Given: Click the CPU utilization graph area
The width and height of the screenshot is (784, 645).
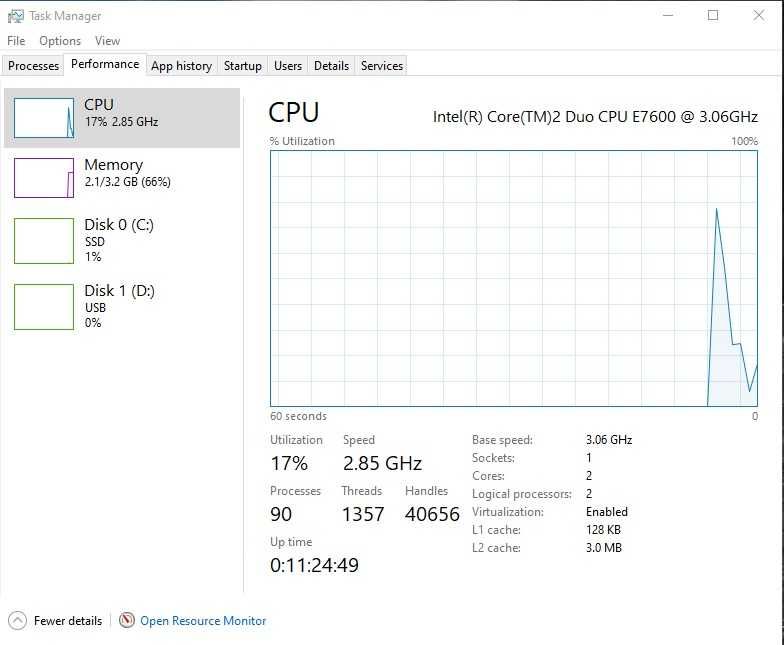Looking at the screenshot, I should [514, 278].
